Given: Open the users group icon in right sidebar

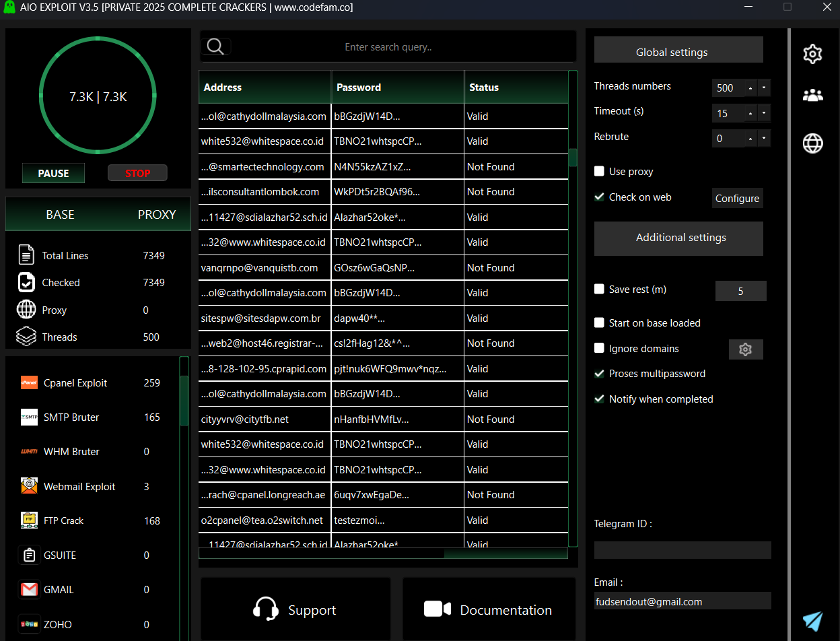Looking at the screenshot, I should pos(813,96).
